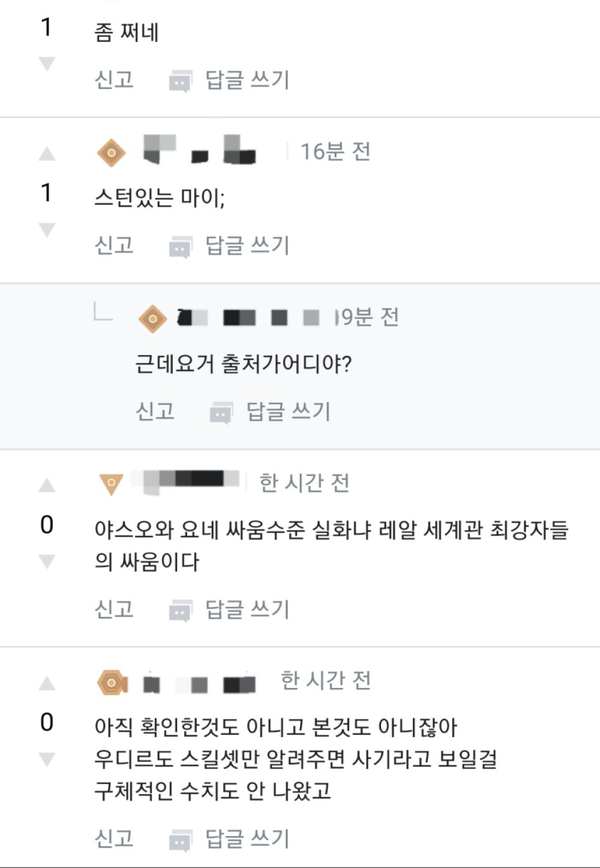This screenshot has height=868, width=600.
Task: Report the '근데요거 출처가어디야?' reply
Action: pyautogui.click(x=155, y=412)
